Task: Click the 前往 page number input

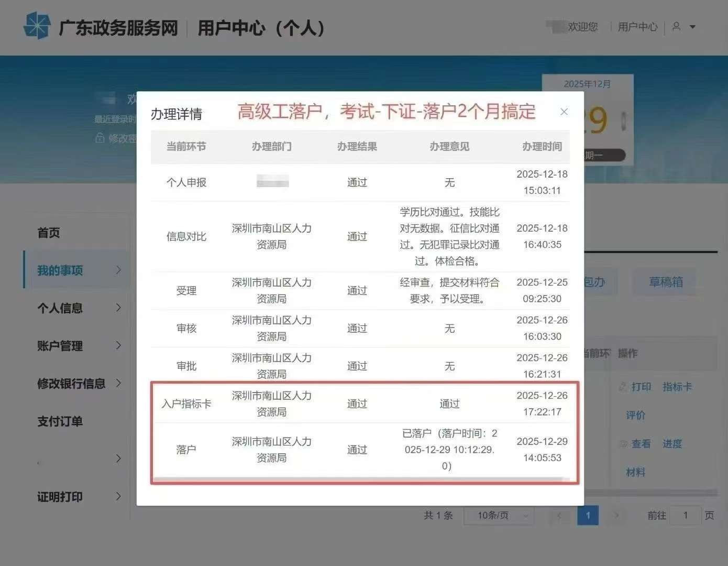Action: [685, 516]
